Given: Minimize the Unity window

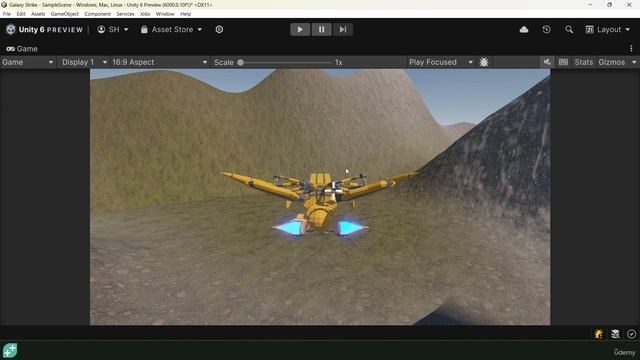Looking at the screenshot, I should click(x=590, y=4).
